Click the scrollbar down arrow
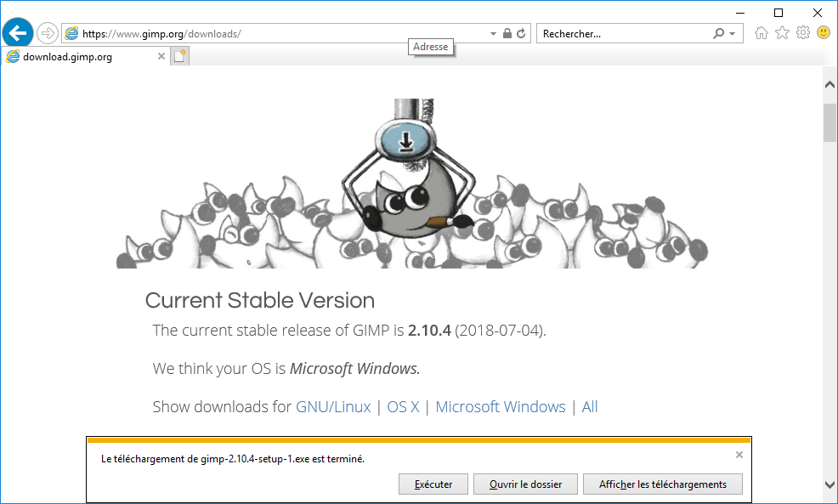The width and height of the screenshot is (838, 504). click(x=830, y=484)
